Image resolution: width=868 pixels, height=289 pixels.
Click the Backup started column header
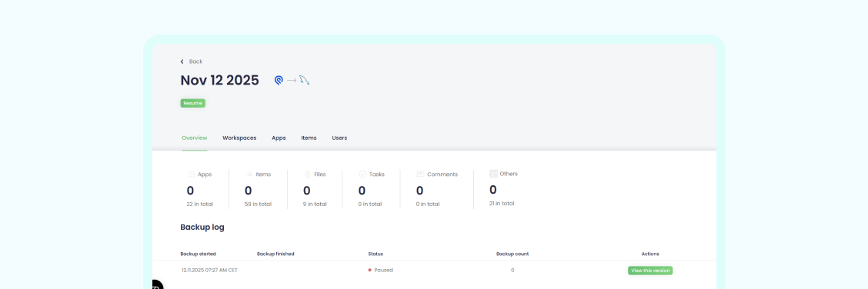tap(199, 254)
